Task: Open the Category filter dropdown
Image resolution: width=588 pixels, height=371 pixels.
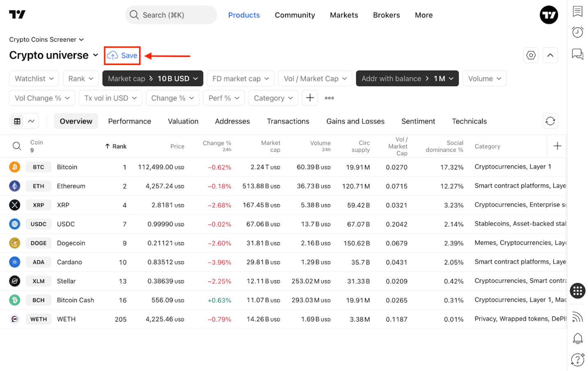Action: pyautogui.click(x=273, y=98)
